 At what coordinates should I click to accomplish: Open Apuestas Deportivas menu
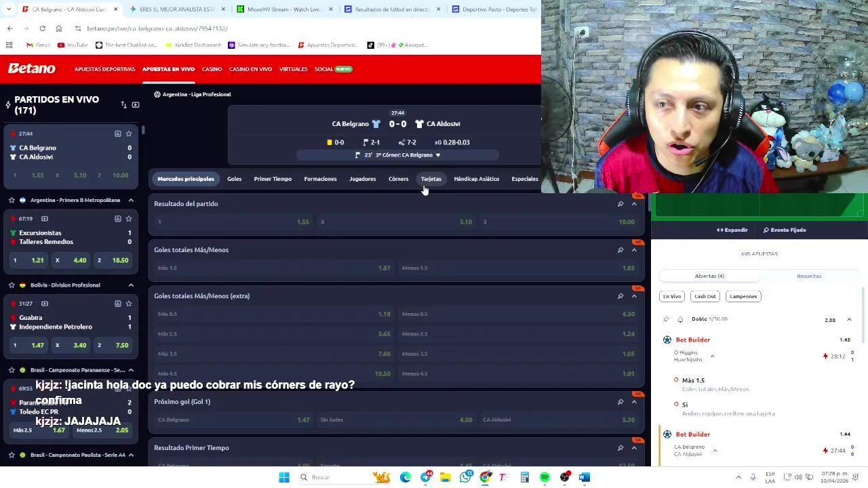(x=104, y=69)
